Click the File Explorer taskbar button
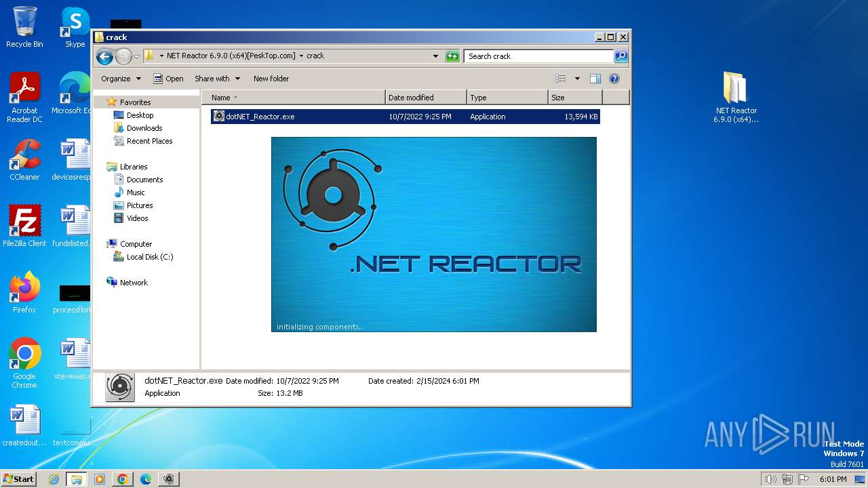 click(x=77, y=479)
